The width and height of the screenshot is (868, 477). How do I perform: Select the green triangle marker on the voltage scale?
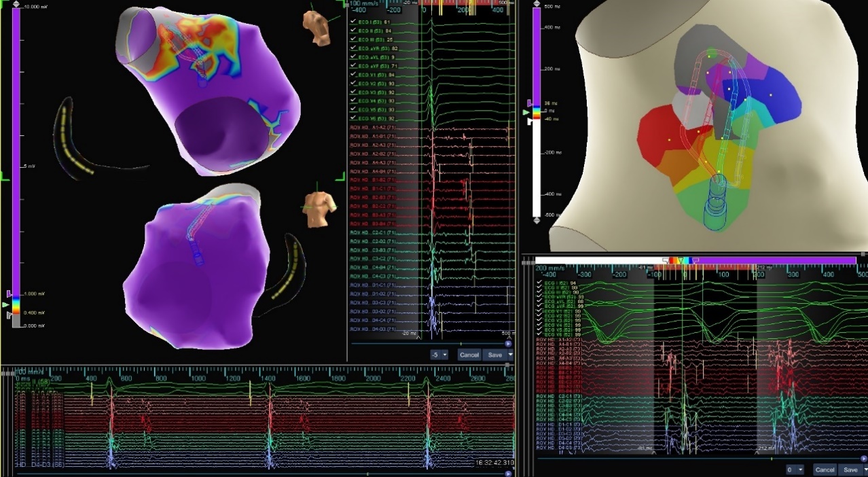(7, 305)
